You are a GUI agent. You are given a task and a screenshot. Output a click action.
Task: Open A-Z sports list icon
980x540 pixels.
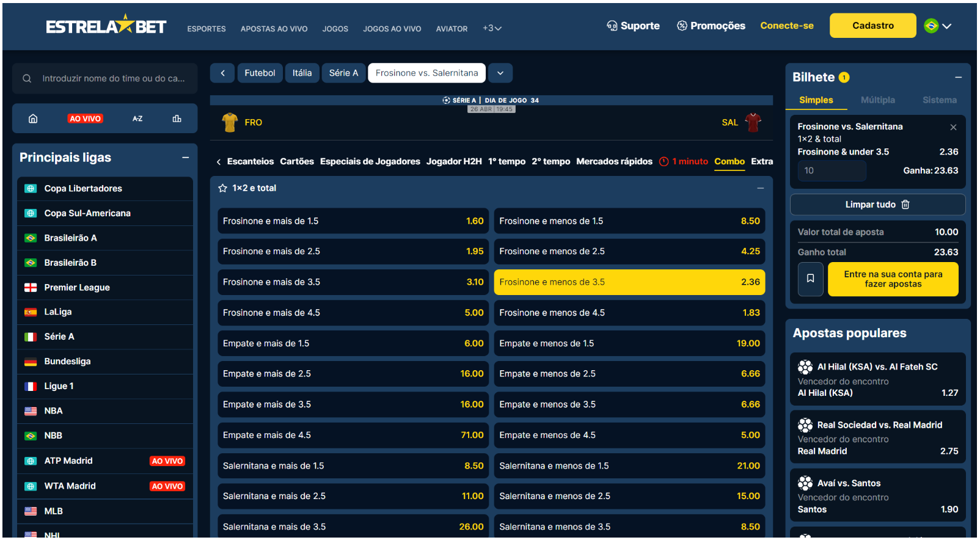coord(137,119)
